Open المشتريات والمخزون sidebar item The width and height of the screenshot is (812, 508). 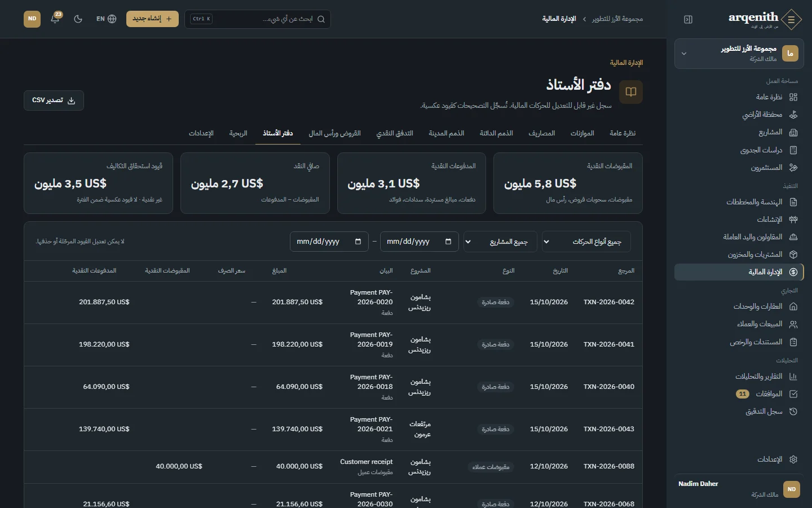click(x=739, y=255)
